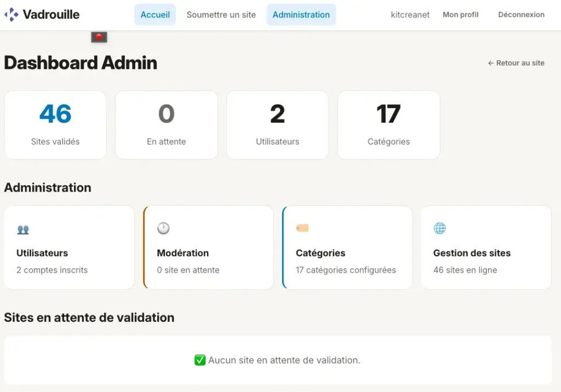The width and height of the screenshot is (561, 392).
Task: Select the Administration nav item
Action: pyautogui.click(x=301, y=15)
